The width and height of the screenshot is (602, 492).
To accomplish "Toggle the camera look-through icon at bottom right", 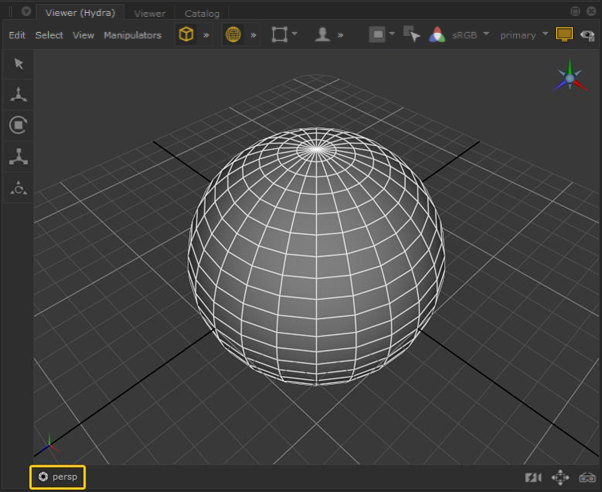I will click(534, 478).
